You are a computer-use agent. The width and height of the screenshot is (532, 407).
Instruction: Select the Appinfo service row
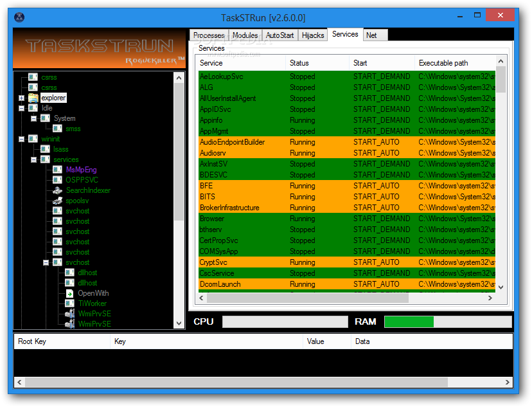pos(347,120)
